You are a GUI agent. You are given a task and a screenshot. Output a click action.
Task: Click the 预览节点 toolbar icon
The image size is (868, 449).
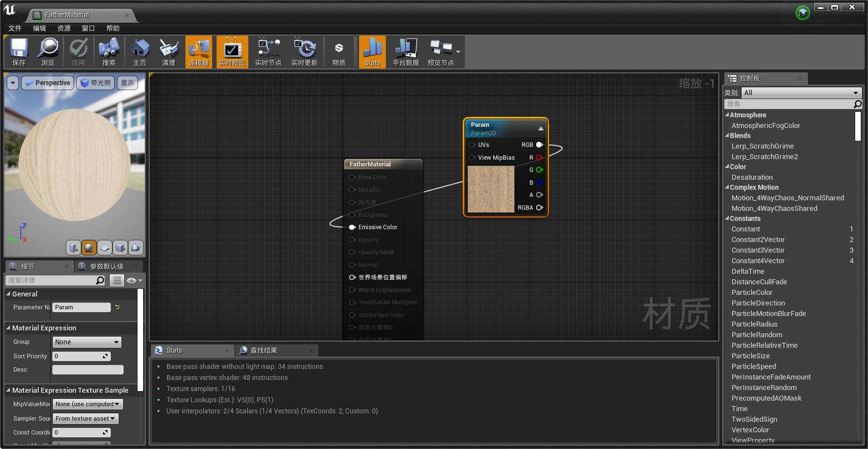point(440,51)
